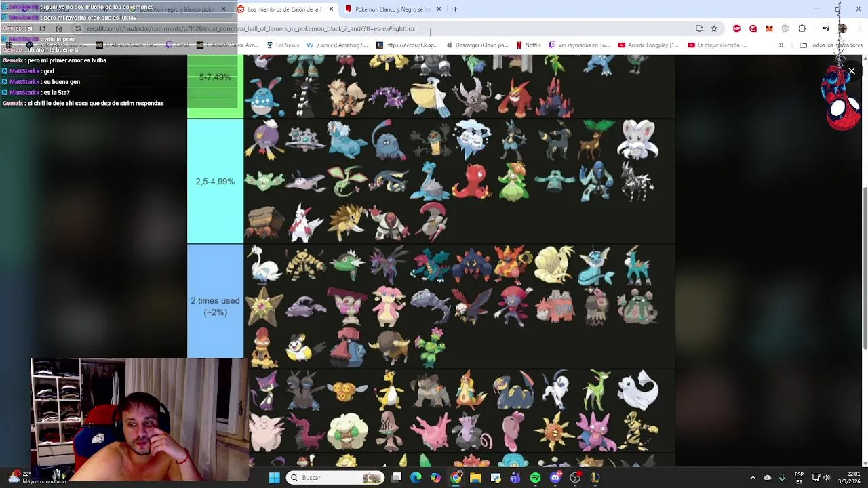Open Copilot from the taskbar
The width and height of the screenshot is (868, 488).
[x=435, y=478]
